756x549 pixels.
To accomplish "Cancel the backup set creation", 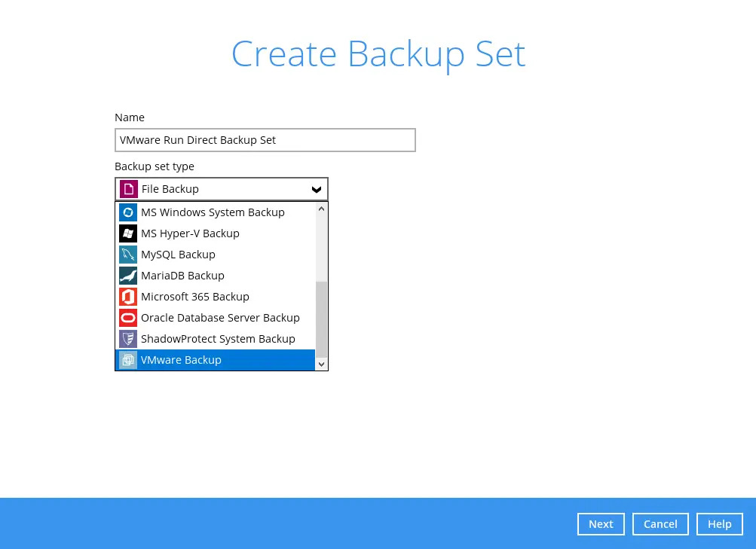I will 660,524.
